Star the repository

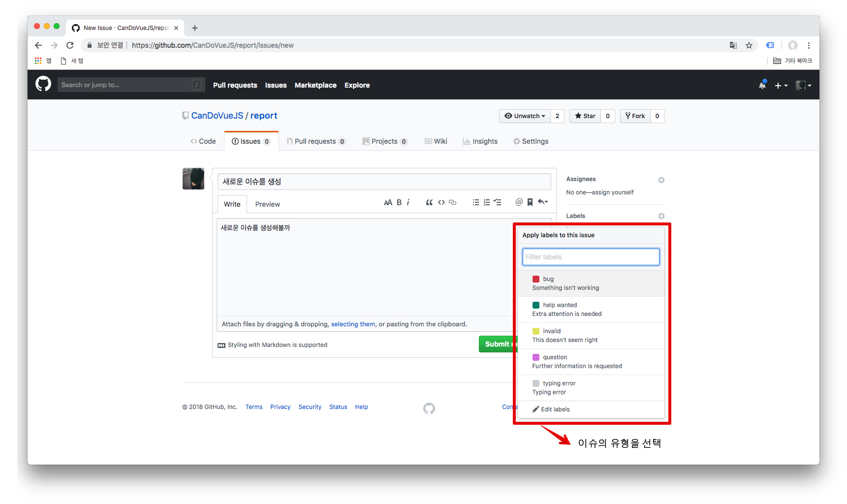pyautogui.click(x=585, y=116)
